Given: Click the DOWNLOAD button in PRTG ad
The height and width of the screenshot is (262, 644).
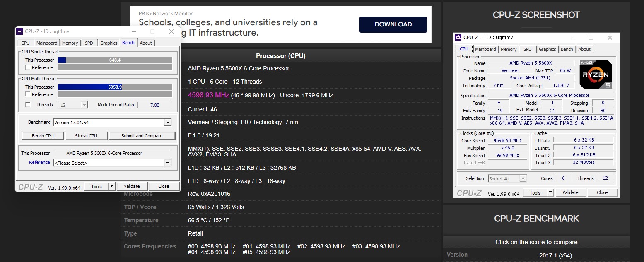Looking at the screenshot, I should coord(393,24).
